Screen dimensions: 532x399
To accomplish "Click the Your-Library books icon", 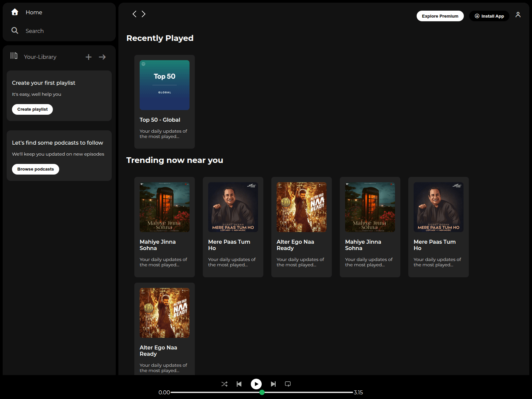I will pos(14,56).
